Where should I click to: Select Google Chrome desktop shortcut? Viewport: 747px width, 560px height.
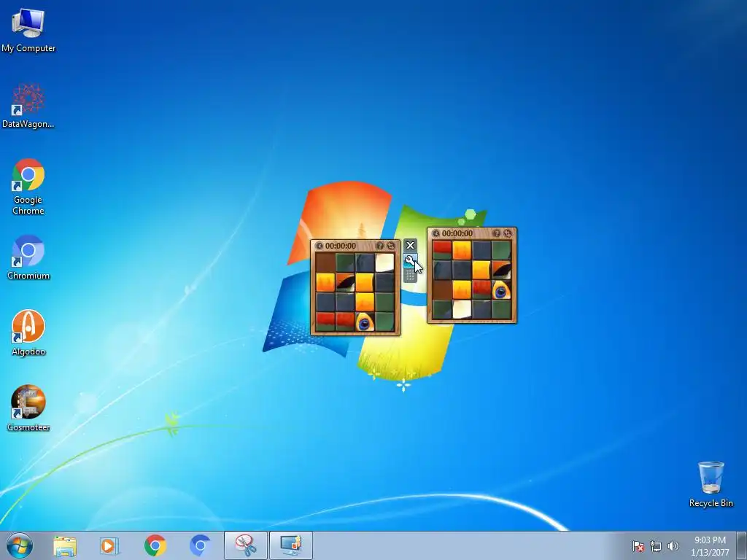point(28,187)
